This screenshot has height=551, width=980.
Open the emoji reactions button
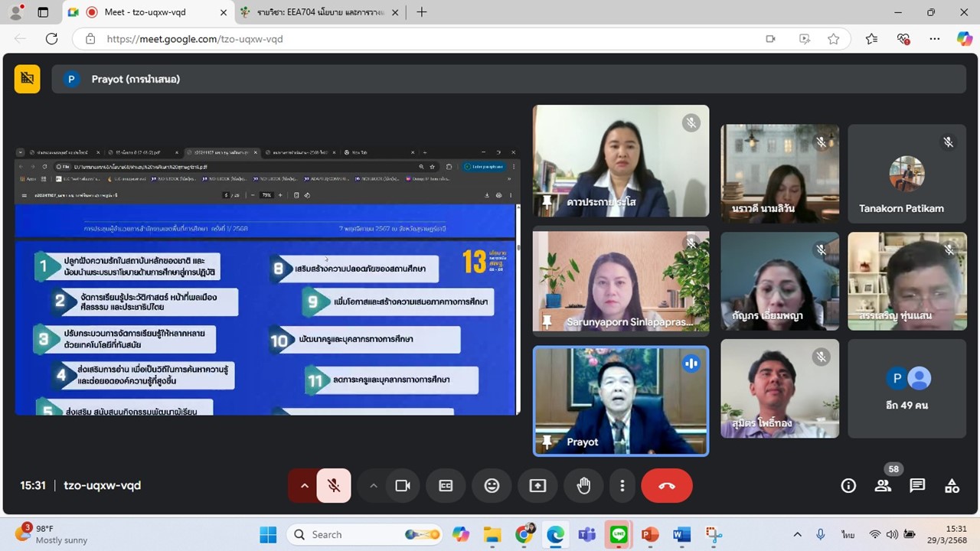click(x=492, y=485)
